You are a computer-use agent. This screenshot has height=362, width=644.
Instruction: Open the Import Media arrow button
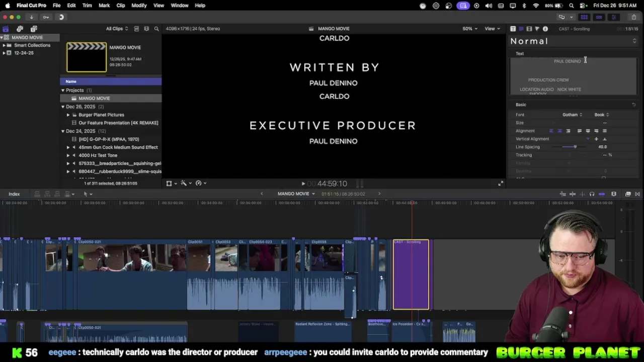[31, 17]
